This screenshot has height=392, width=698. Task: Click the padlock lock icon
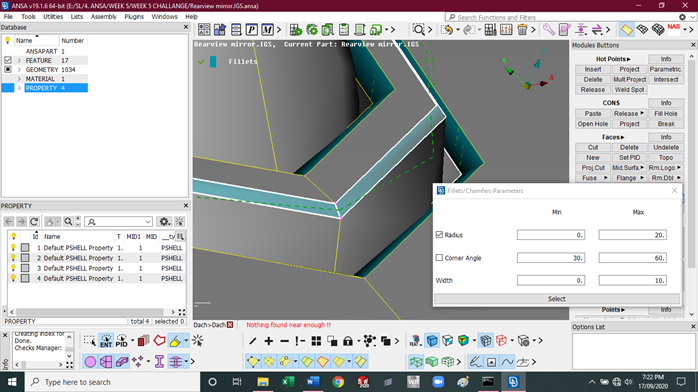[348, 341]
